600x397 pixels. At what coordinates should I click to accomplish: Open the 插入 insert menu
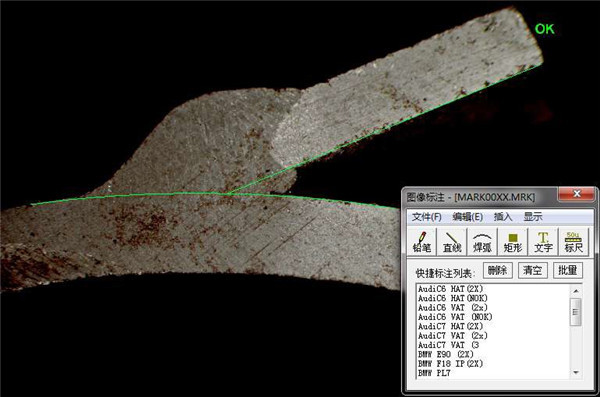click(503, 217)
